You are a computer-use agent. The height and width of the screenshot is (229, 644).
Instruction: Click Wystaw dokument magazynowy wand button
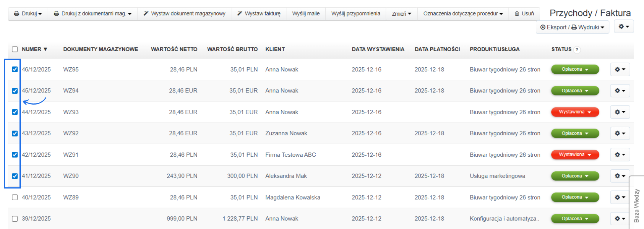click(x=184, y=14)
